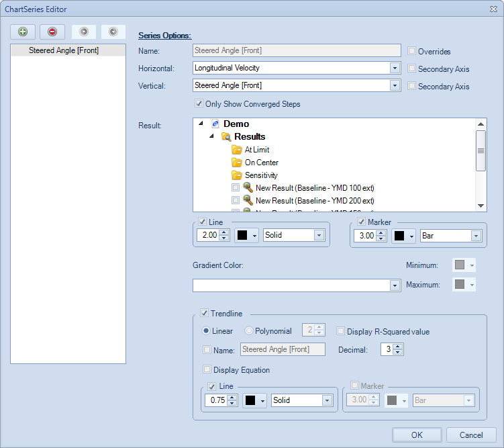Click the YMD 100 ext result icon
The image size is (504, 448).
click(x=248, y=187)
